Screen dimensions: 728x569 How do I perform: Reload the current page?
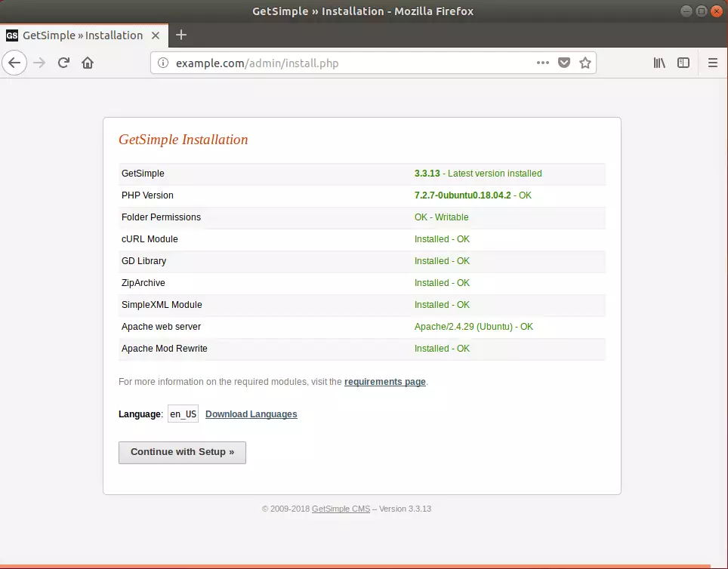[63, 63]
